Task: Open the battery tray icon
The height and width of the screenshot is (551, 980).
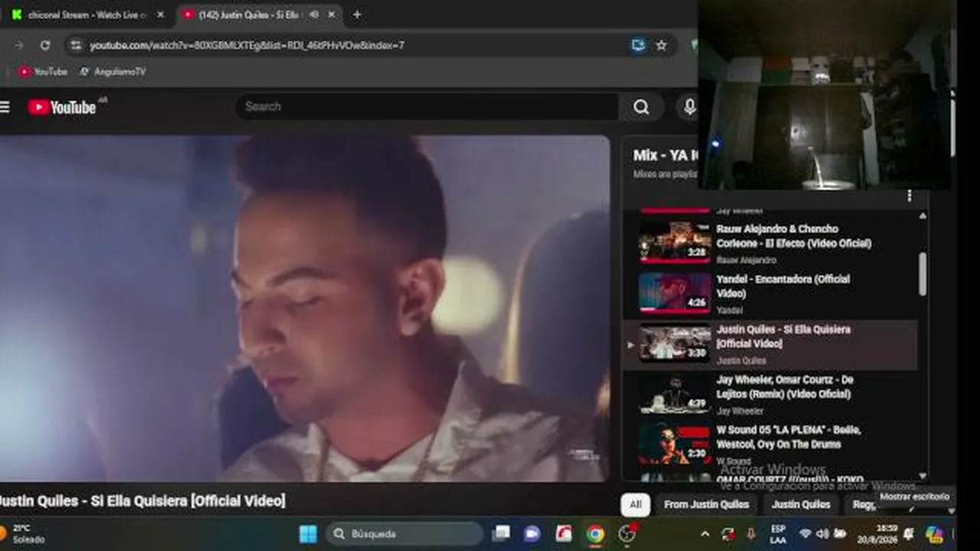Action: (x=840, y=533)
